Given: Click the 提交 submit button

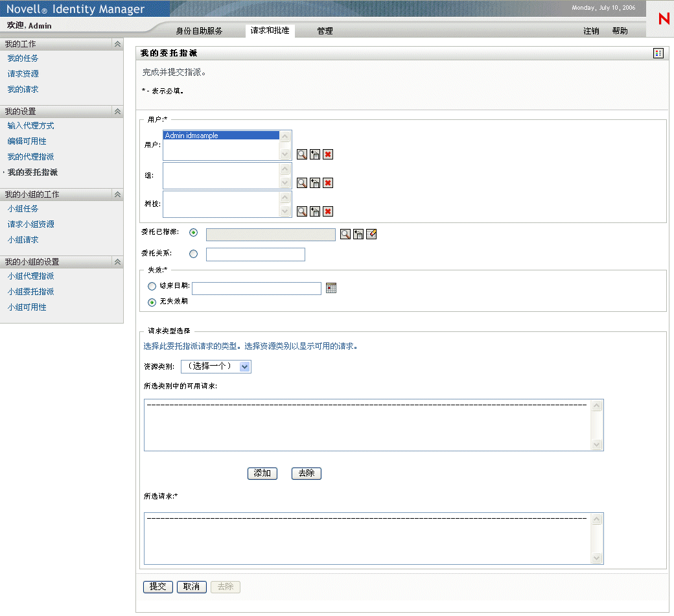Looking at the screenshot, I should [157, 587].
